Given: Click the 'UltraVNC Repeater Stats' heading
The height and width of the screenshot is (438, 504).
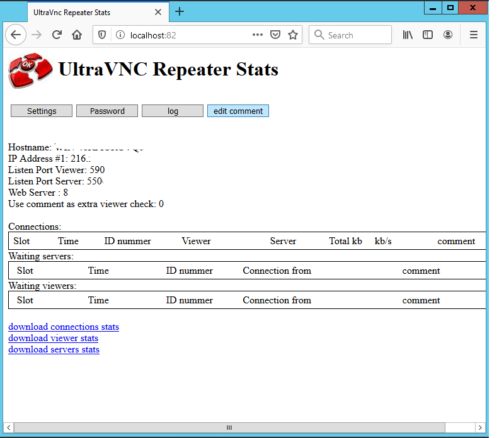Looking at the screenshot, I should point(168,69).
